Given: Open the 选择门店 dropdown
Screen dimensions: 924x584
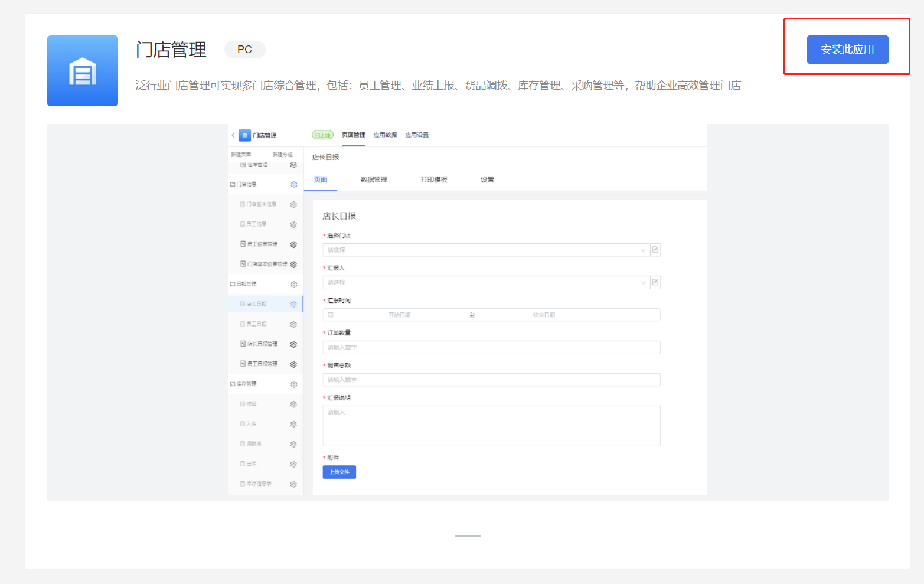Looking at the screenshot, I should coord(486,250).
